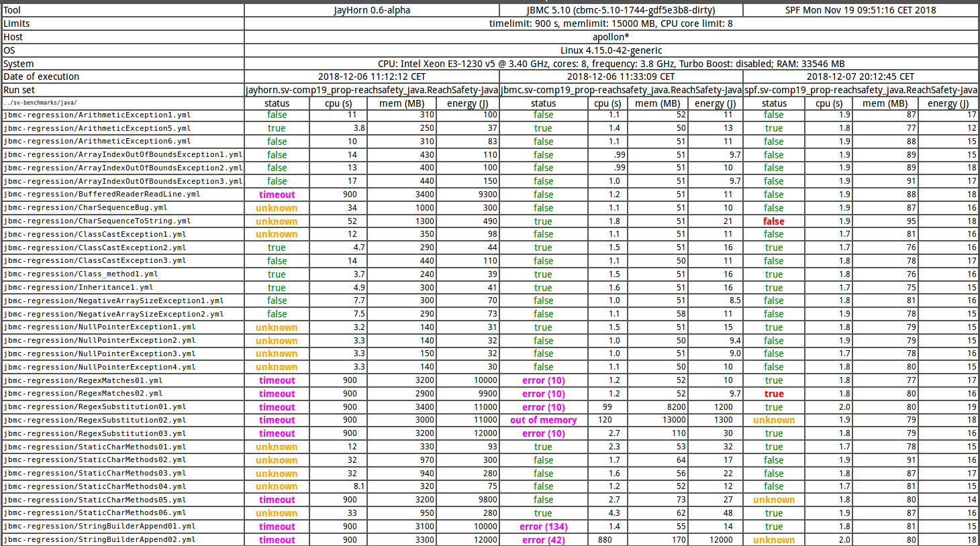Open the StaticCharMethods05.yml task file
Image resolution: width=980 pixels, height=546 pixels.
pos(95,500)
